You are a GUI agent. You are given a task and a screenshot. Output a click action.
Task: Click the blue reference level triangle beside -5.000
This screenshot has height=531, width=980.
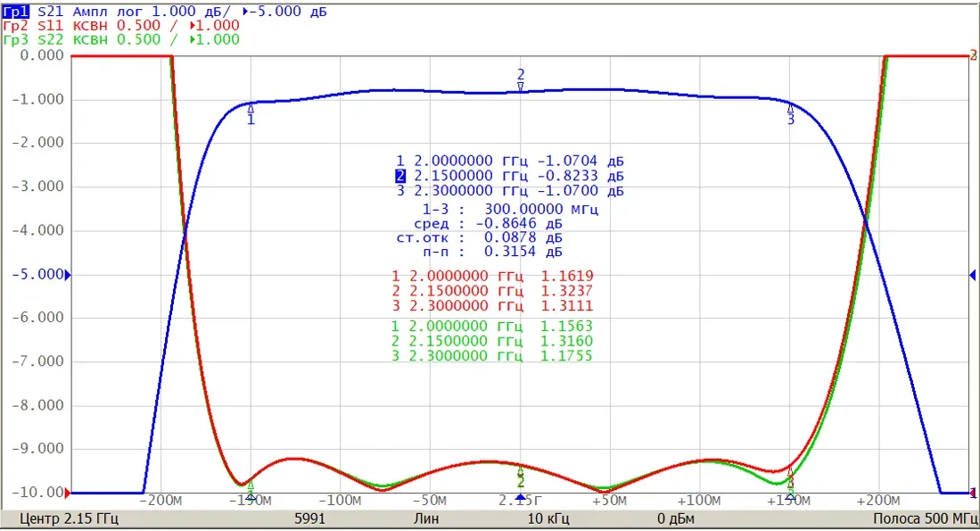tap(68, 275)
